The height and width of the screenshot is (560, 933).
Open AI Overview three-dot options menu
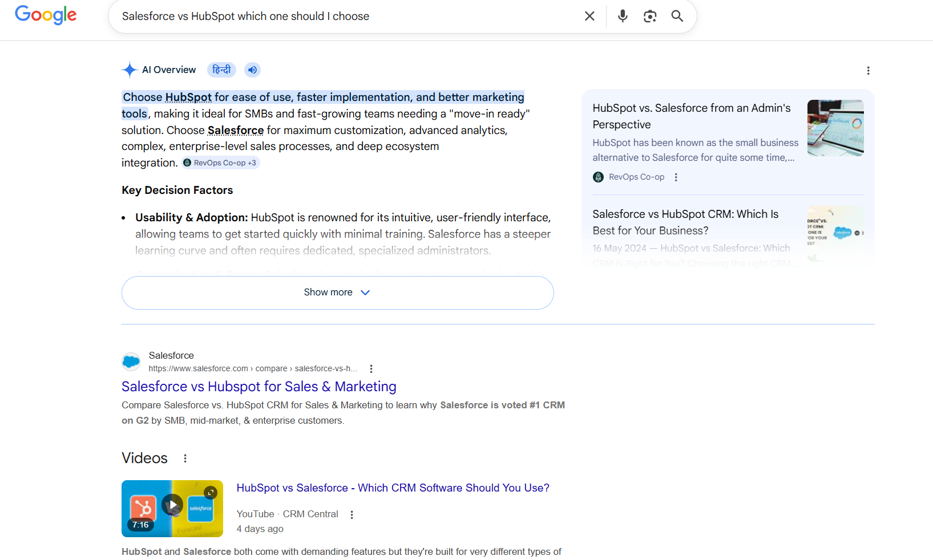coord(868,70)
